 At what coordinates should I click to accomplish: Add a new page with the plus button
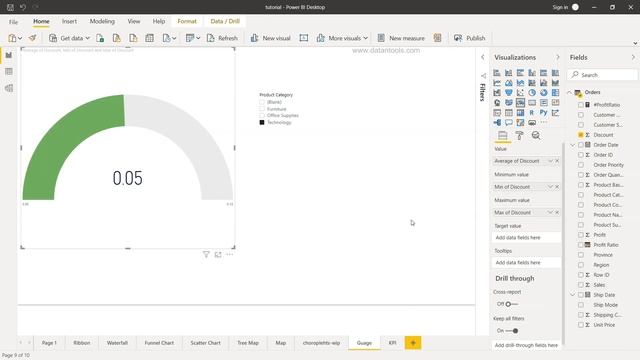(413, 343)
